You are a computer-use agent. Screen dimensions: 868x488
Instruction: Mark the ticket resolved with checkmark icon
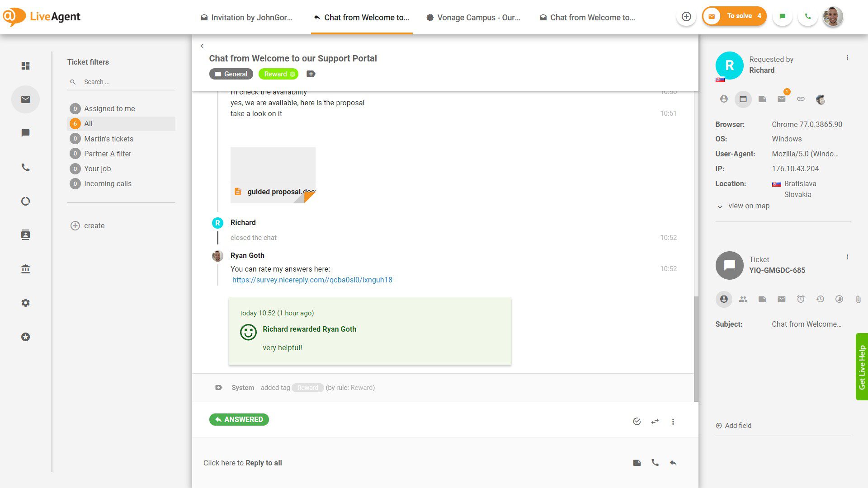pyautogui.click(x=637, y=421)
